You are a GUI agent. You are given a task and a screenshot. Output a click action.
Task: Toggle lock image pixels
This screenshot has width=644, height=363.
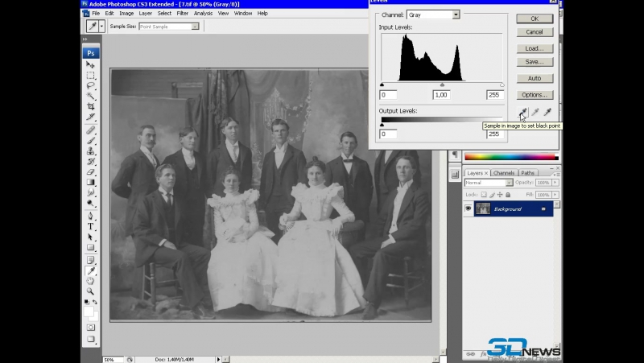492,195
